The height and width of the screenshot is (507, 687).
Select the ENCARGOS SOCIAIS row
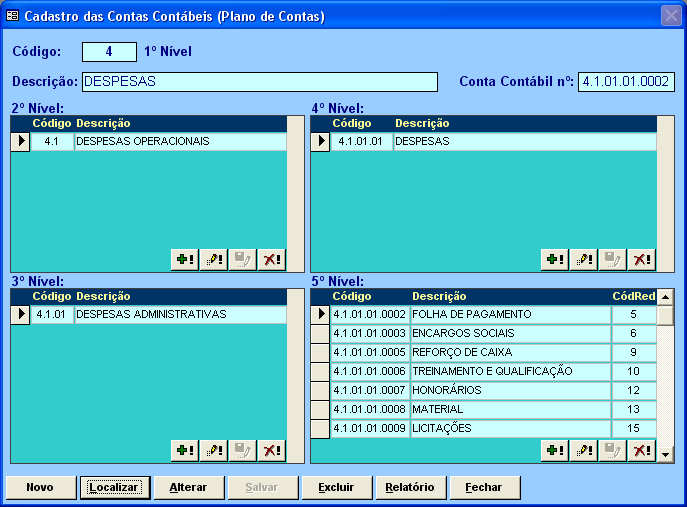(x=510, y=333)
